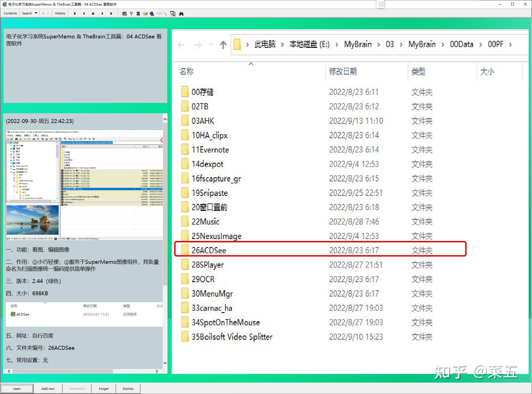532x394 pixels.
Task: Select the 11Evernote folder name
Action: tap(210, 150)
